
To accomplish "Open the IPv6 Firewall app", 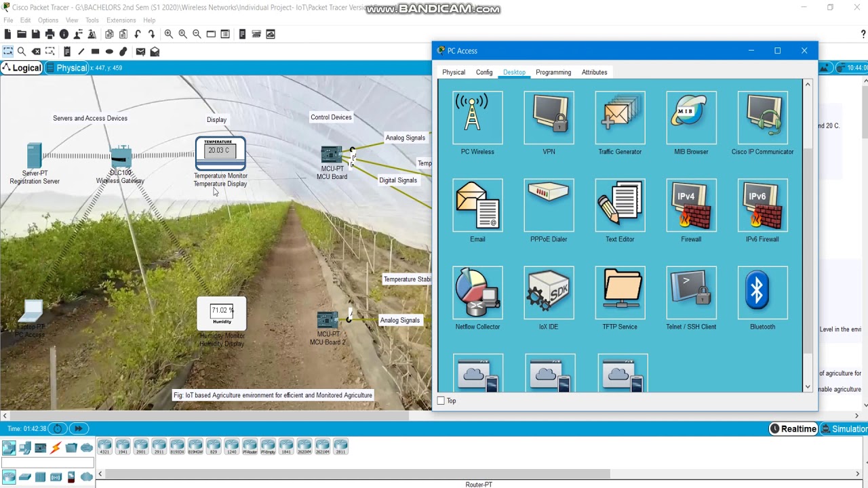I will coord(762,205).
